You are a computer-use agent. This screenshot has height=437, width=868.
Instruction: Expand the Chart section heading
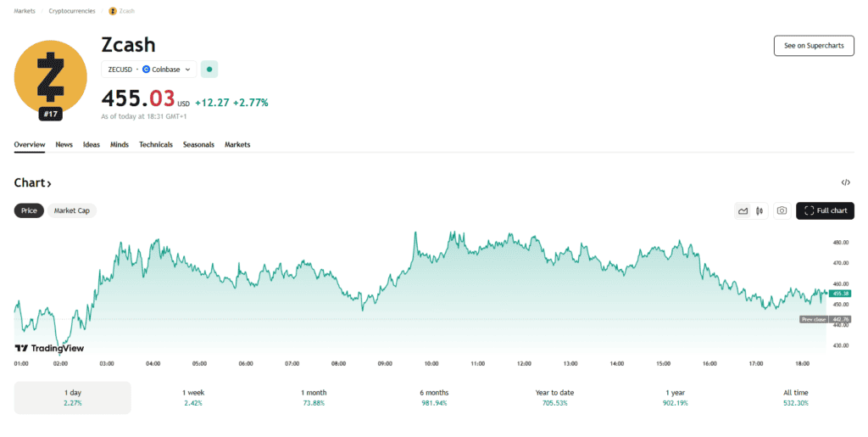33,183
